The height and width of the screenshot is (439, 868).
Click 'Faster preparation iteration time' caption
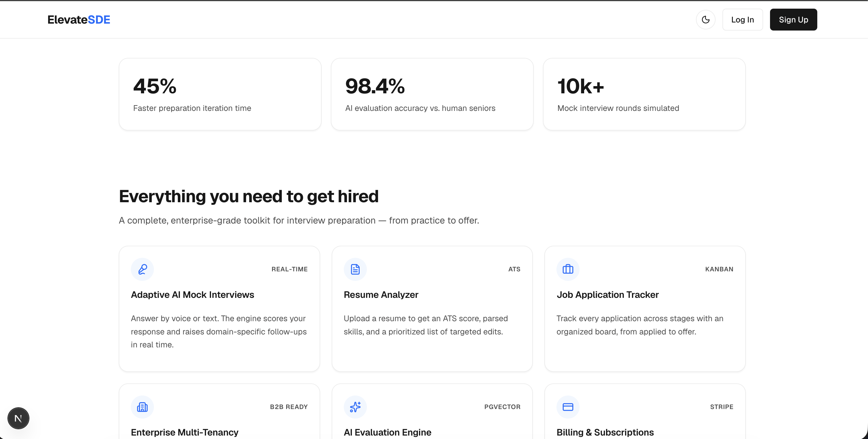click(x=192, y=108)
